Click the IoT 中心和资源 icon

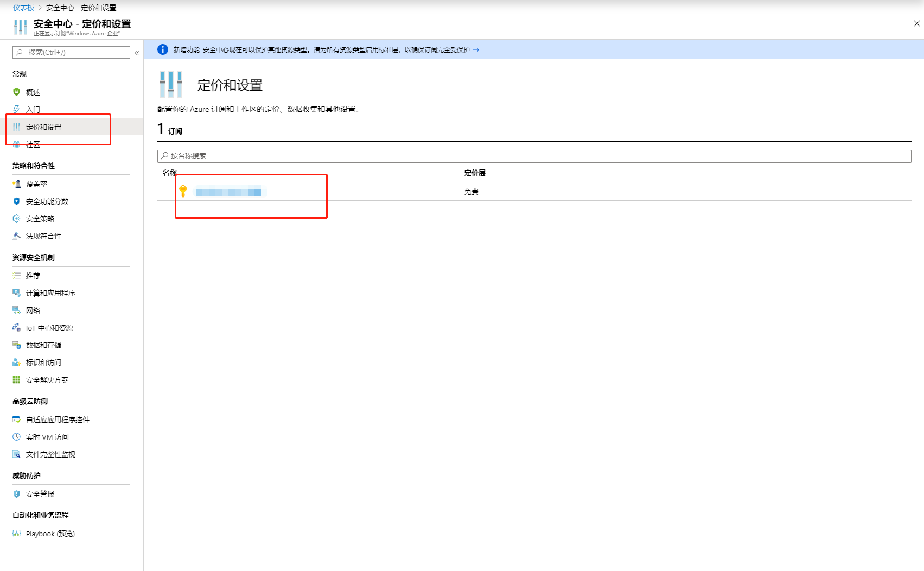point(16,328)
